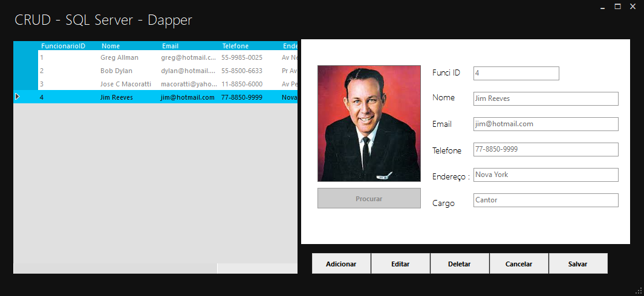The image size is (644, 296).
Task: Click the Editar button
Action: coord(400,263)
